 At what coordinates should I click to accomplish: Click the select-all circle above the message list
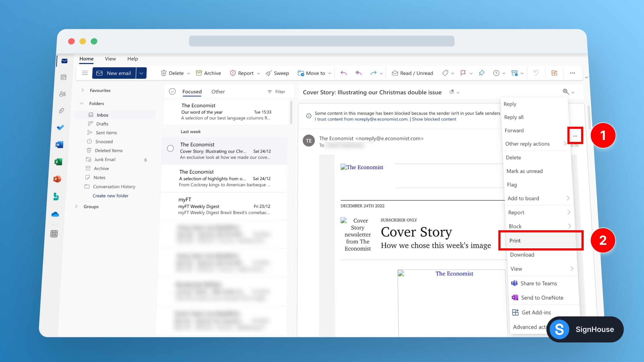coord(172,91)
